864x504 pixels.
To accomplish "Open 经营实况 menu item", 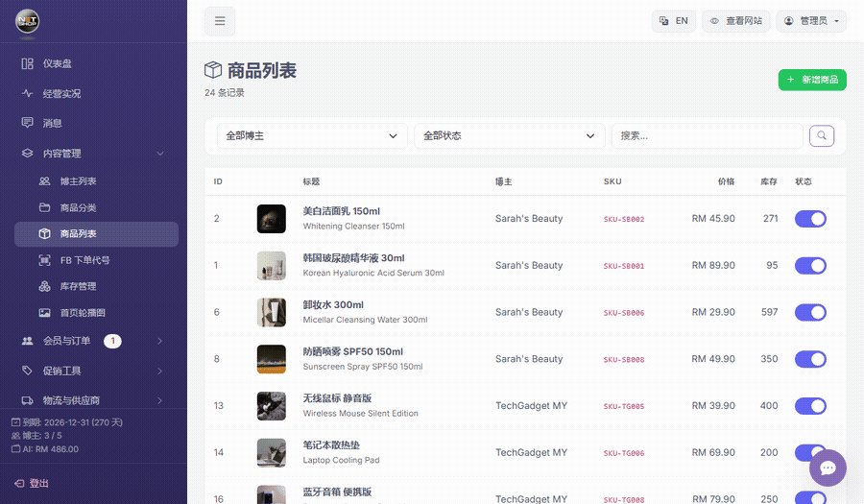I will click(94, 94).
